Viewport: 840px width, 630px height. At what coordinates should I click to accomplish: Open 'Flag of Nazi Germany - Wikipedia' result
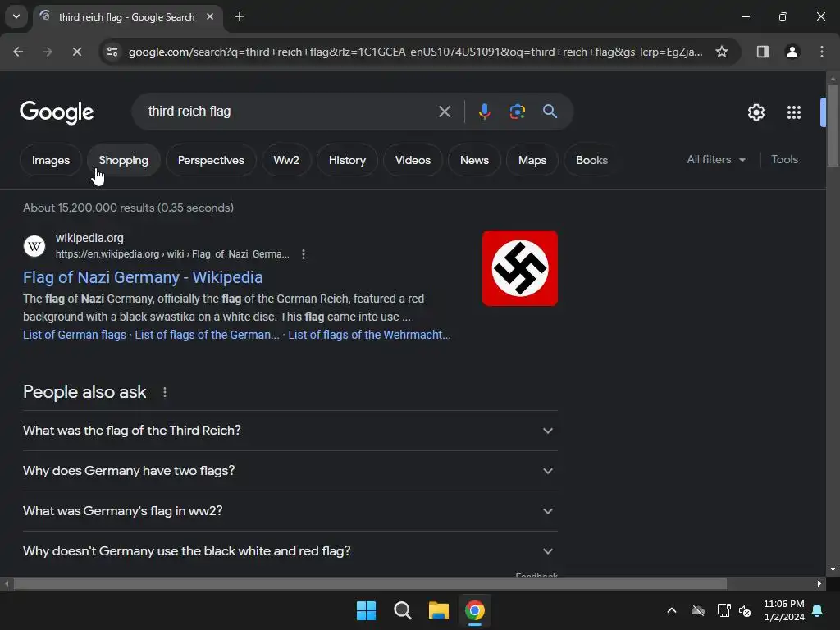[143, 277]
